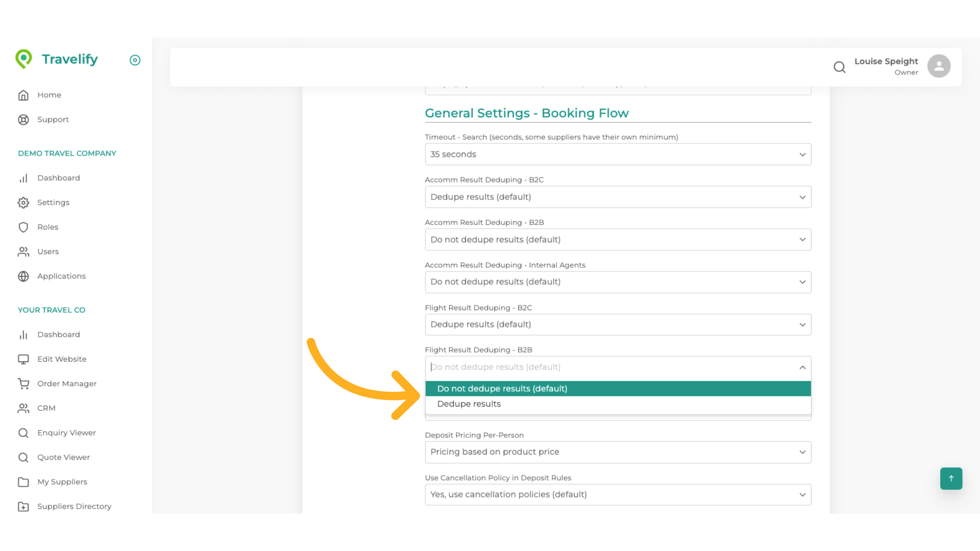Viewport: 980px width, 551px height.
Task: Select Dedupe results from open dropdown
Action: coord(468,404)
